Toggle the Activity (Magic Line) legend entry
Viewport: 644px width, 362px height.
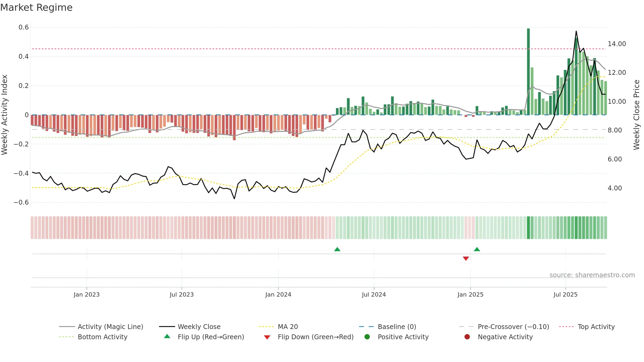[x=101, y=327]
